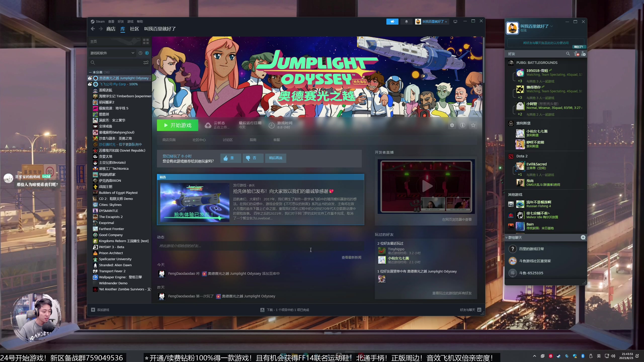Viewport: 644px width, 362px height.
Task: Open pending friend requests icon
Action: (x=576, y=54)
